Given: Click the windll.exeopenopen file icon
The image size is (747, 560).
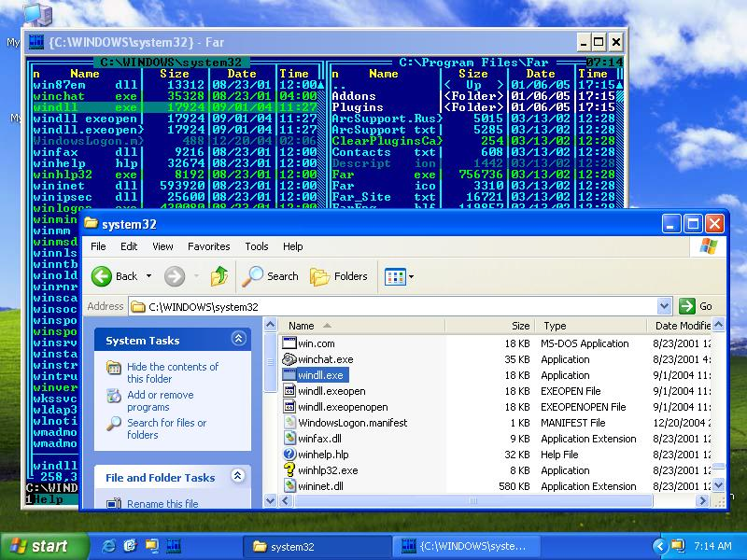Looking at the screenshot, I should [289, 407].
